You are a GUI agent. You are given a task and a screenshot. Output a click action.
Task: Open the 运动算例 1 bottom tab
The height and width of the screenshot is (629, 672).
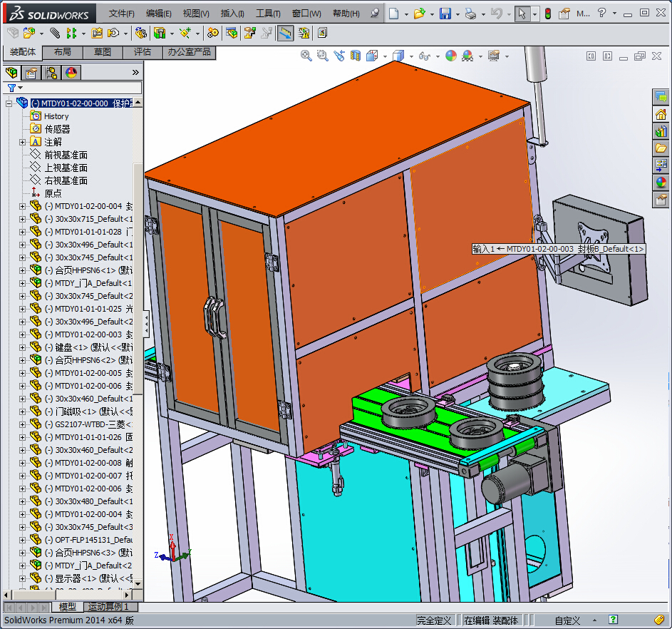click(110, 607)
